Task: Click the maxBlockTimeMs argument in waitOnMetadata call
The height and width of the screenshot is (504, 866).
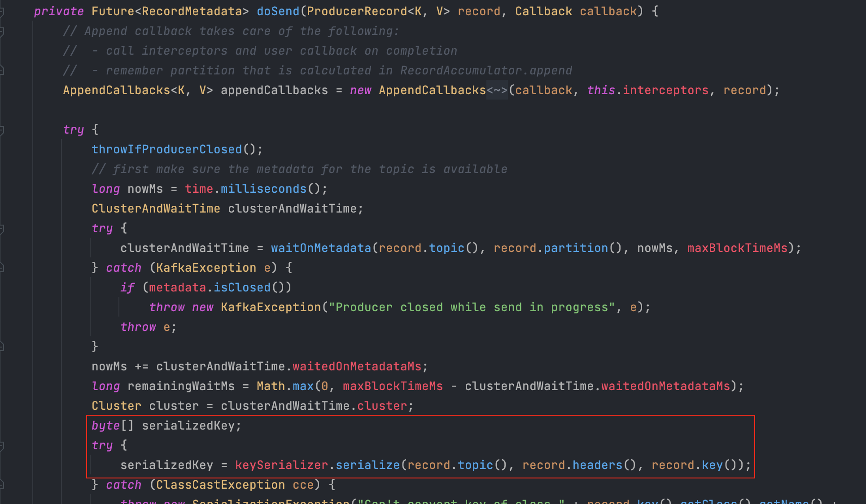Action: (x=737, y=248)
